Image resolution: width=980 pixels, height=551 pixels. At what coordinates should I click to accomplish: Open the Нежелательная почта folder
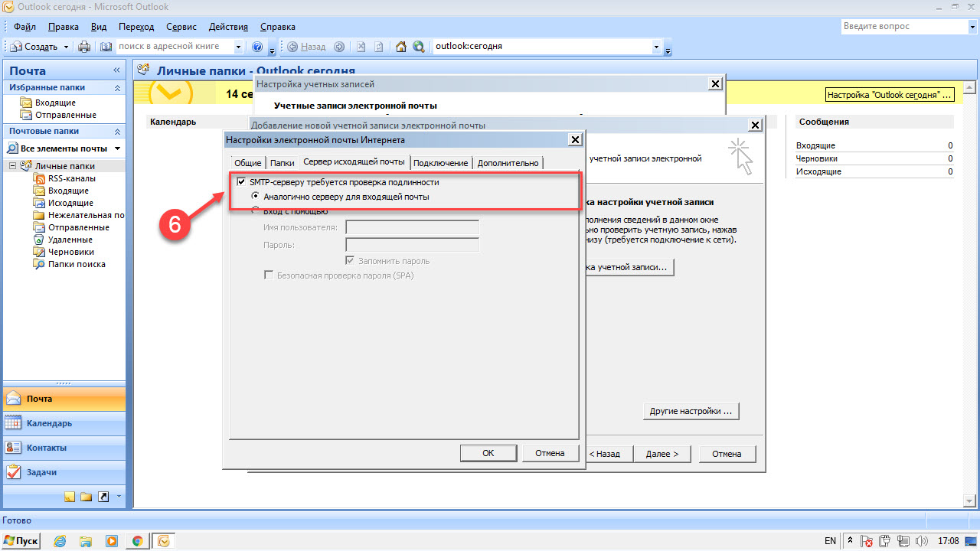[x=79, y=215]
